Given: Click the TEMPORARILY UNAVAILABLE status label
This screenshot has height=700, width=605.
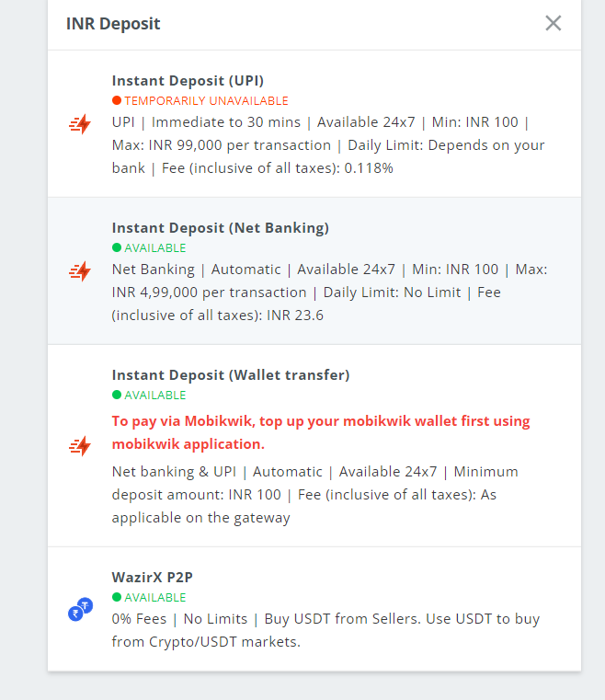Looking at the screenshot, I should pyautogui.click(x=206, y=101).
